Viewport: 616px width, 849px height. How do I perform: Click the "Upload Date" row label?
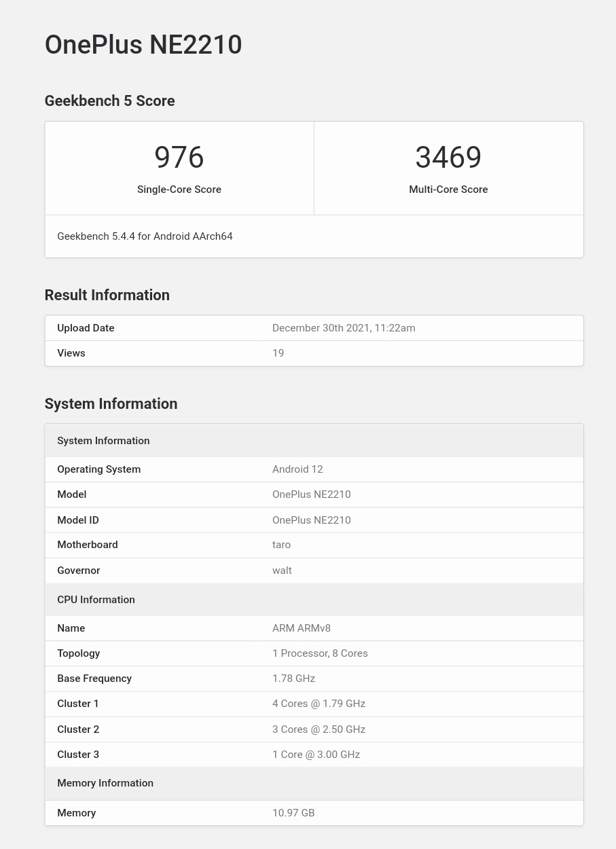click(x=86, y=328)
